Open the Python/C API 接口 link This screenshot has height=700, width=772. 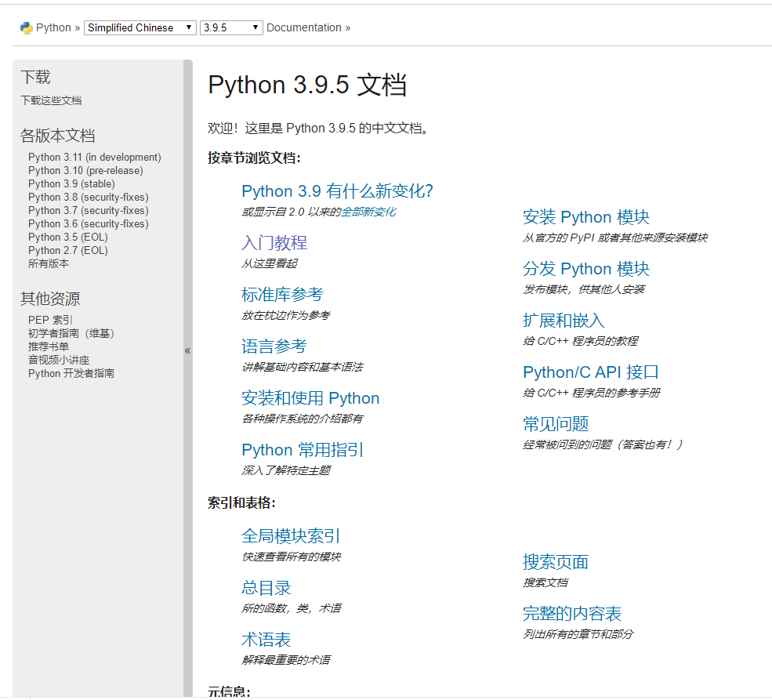(x=590, y=372)
